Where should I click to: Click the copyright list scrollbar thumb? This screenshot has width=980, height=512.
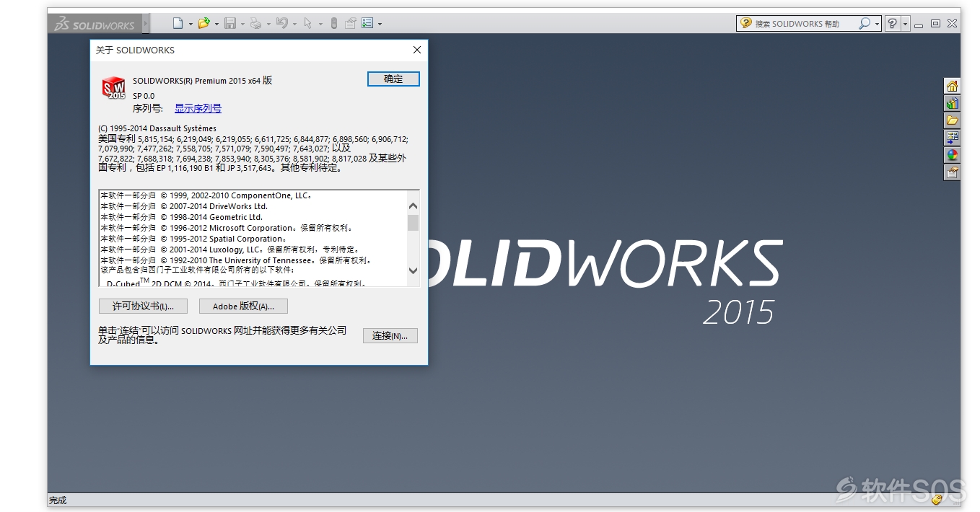(413, 221)
